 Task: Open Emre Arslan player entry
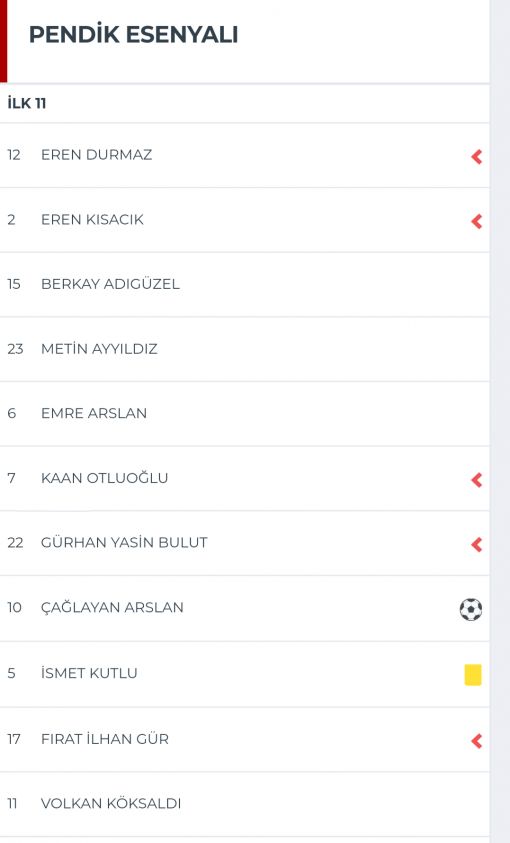tap(245, 413)
